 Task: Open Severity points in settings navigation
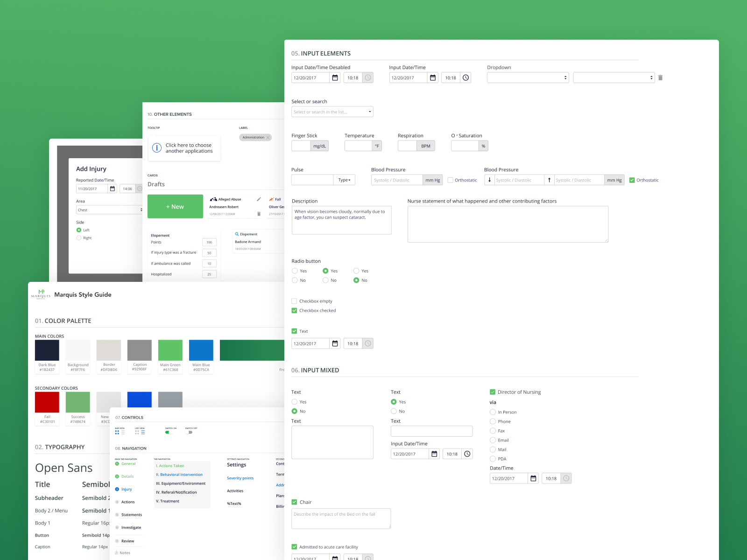240,478
